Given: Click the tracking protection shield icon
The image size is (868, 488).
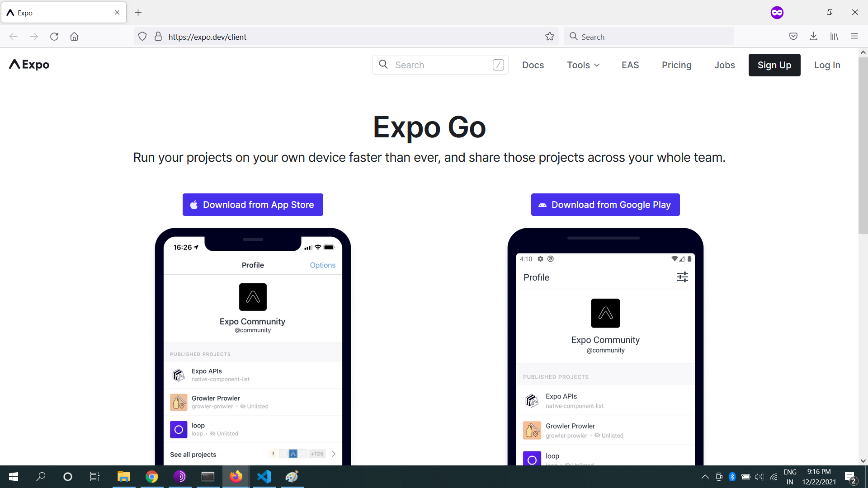Looking at the screenshot, I should click(142, 37).
